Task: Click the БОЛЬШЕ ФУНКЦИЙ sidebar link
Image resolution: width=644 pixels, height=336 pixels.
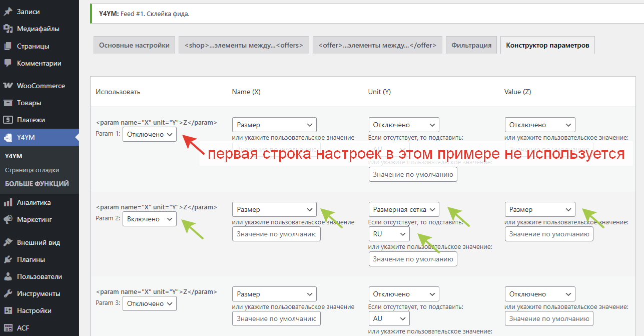Action: click(37, 184)
